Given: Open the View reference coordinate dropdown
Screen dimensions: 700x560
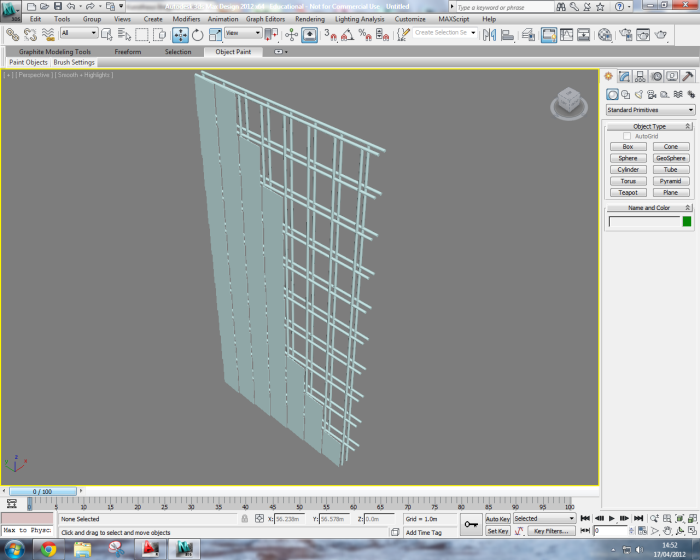Looking at the screenshot, I should 243,34.
